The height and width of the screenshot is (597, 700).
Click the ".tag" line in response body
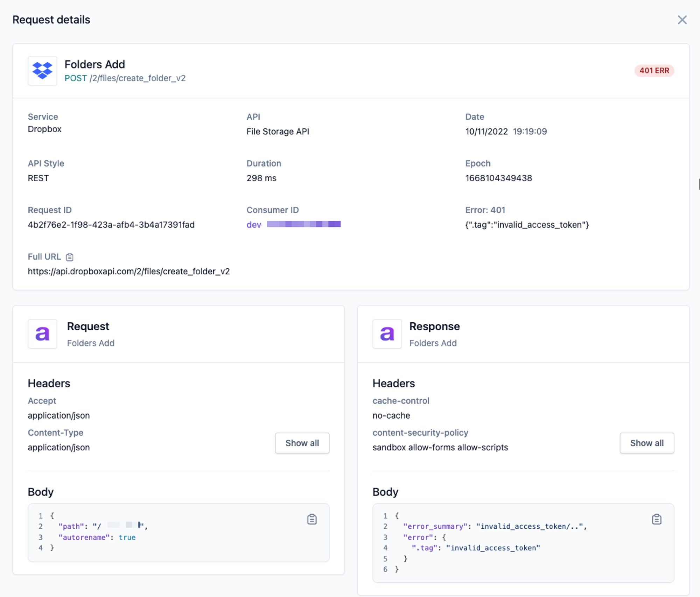click(x=476, y=548)
